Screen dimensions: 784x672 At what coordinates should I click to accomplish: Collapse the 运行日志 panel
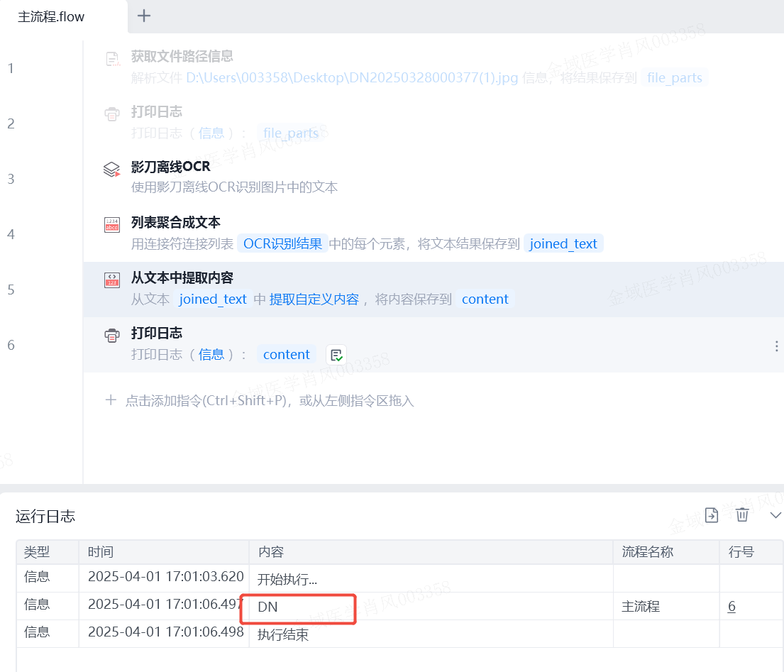coord(775,515)
